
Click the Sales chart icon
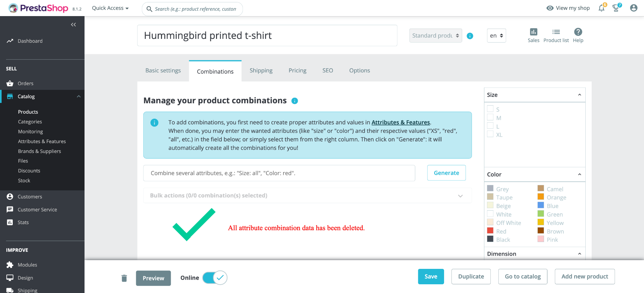point(533,32)
